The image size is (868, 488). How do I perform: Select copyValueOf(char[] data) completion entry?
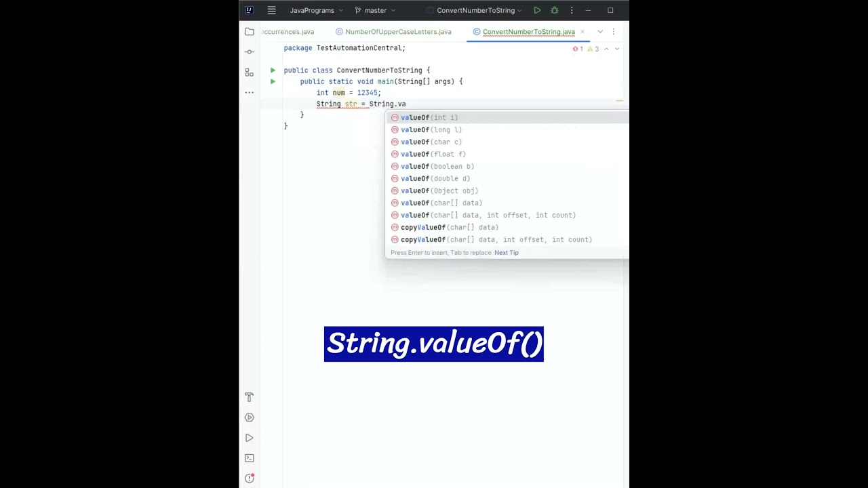450,227
